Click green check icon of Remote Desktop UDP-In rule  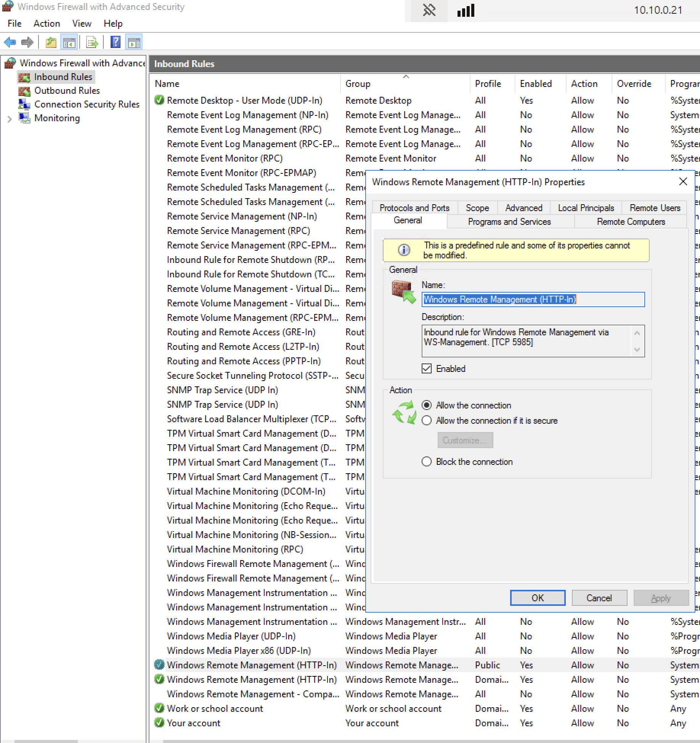(x=159, y=100)
